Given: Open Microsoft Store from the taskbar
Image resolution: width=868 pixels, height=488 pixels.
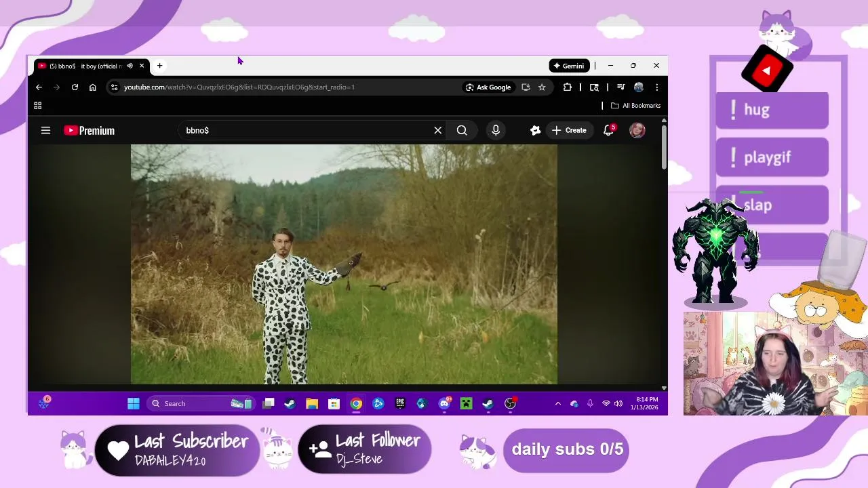Looking at the screenshot, I should pyautogui.click(x=334, y=403).
